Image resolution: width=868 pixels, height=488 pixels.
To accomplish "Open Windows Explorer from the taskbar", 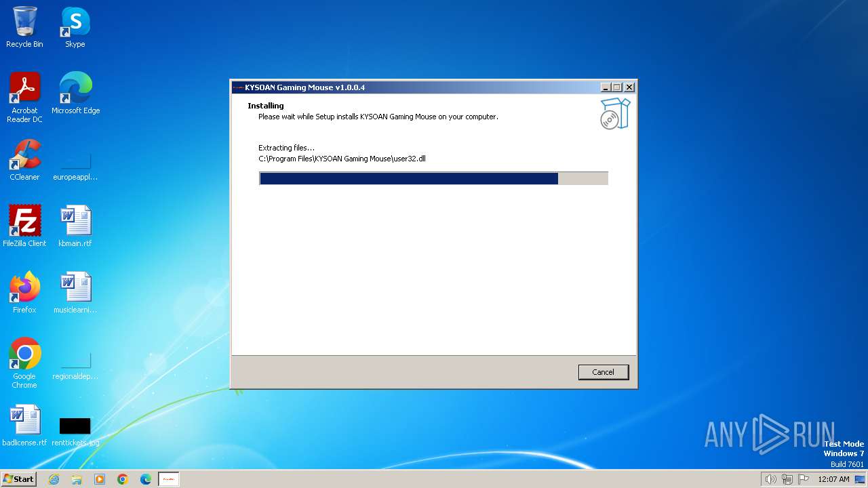I will pos(77,479).
